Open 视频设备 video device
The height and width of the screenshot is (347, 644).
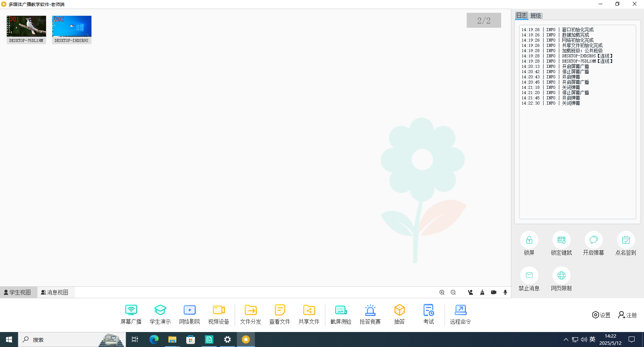[219, 314]
